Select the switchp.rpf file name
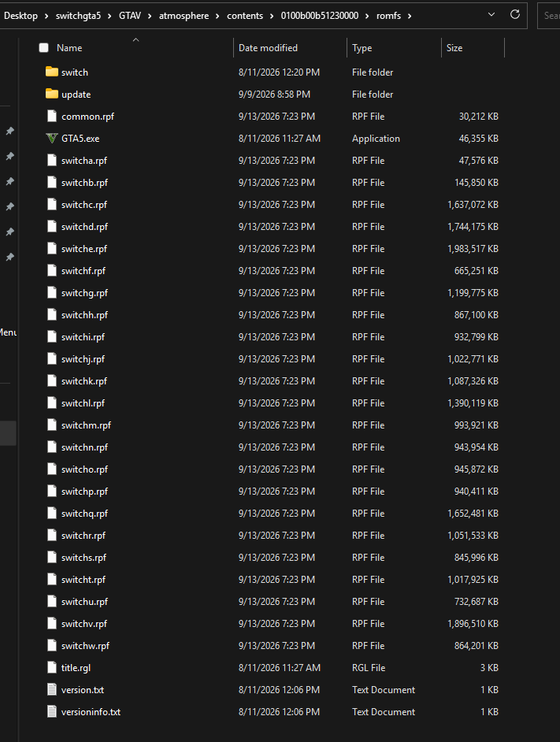The height and width of the screenshot is (742, 560). pos(84,492)
